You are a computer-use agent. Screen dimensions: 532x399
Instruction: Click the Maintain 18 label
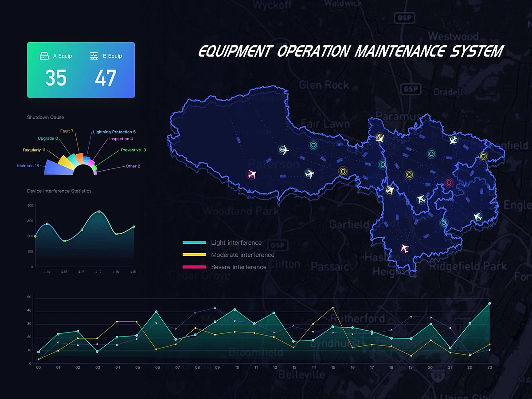tap(28, 166)
